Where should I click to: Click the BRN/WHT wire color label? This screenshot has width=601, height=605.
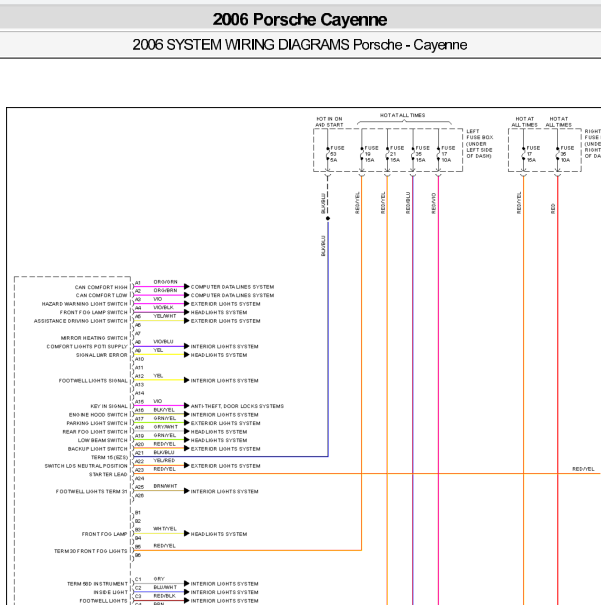[165, 486]
